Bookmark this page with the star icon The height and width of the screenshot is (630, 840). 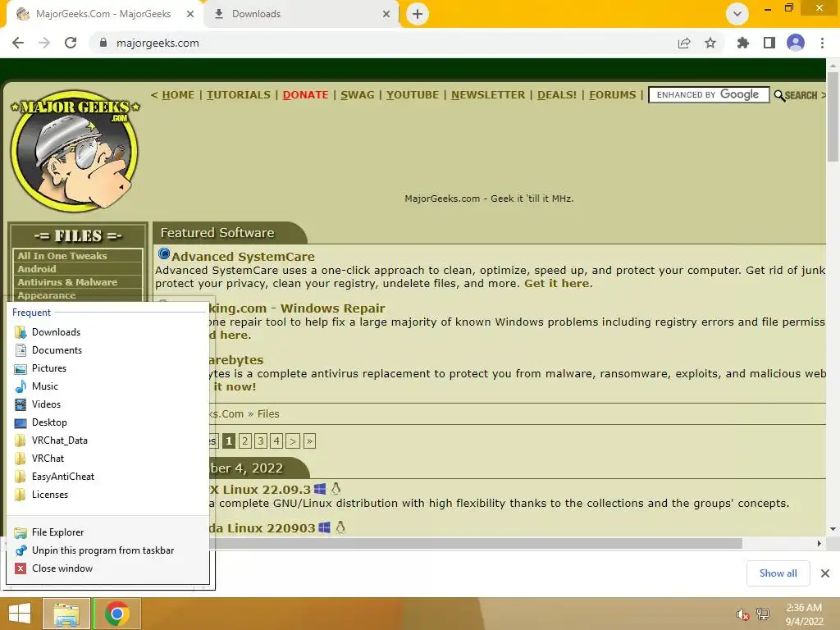coord(710,43)
